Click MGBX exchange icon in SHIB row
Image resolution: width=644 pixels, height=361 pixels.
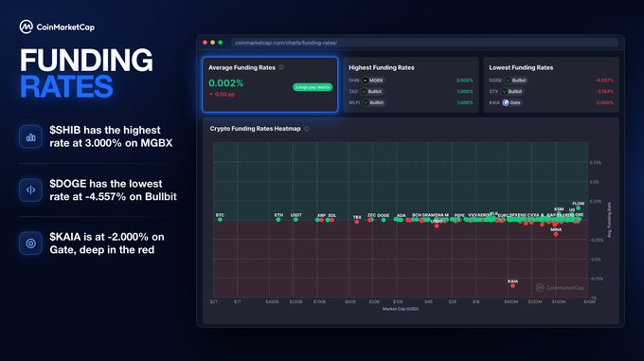click(366, 81)
